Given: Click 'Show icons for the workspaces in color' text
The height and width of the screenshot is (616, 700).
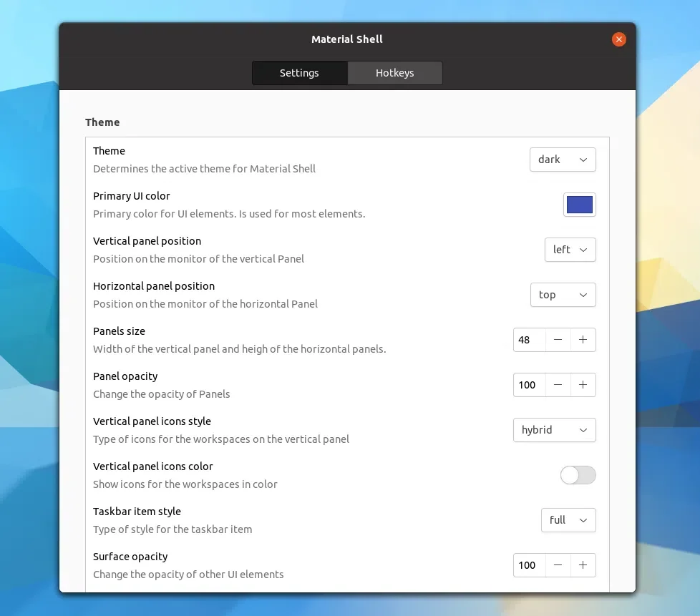Looking at the screenshot, I should coord(185,484).
